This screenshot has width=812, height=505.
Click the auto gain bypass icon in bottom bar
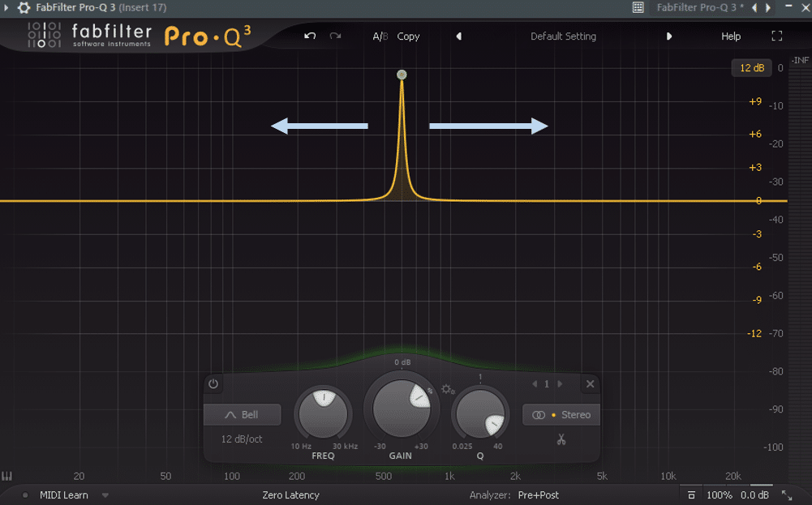point(691,495)
